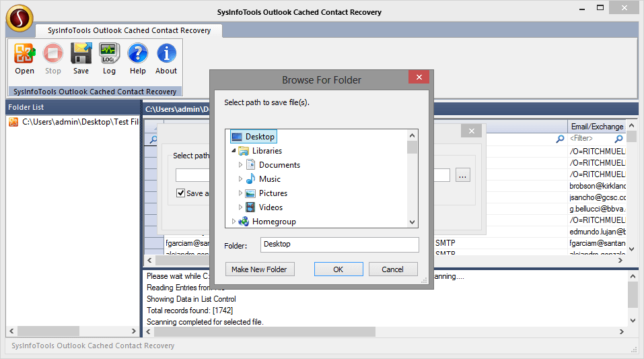Click the folder tree scroll down arrow

[412, 222]
